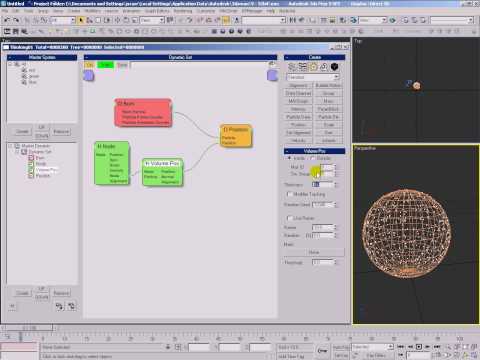Activate the Select and Rotate tool

[x=126, y=20]
